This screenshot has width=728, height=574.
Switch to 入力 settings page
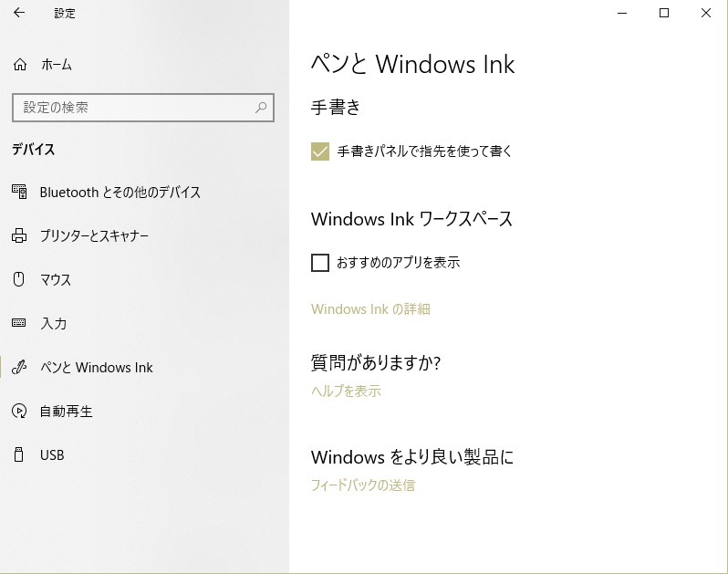[x=54, y=323]
